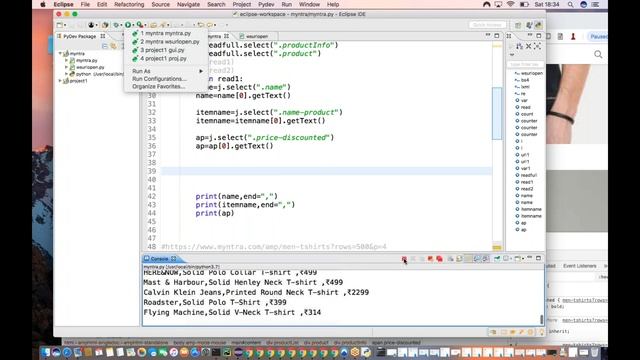Click the Quick Access search field

[487, 25]
